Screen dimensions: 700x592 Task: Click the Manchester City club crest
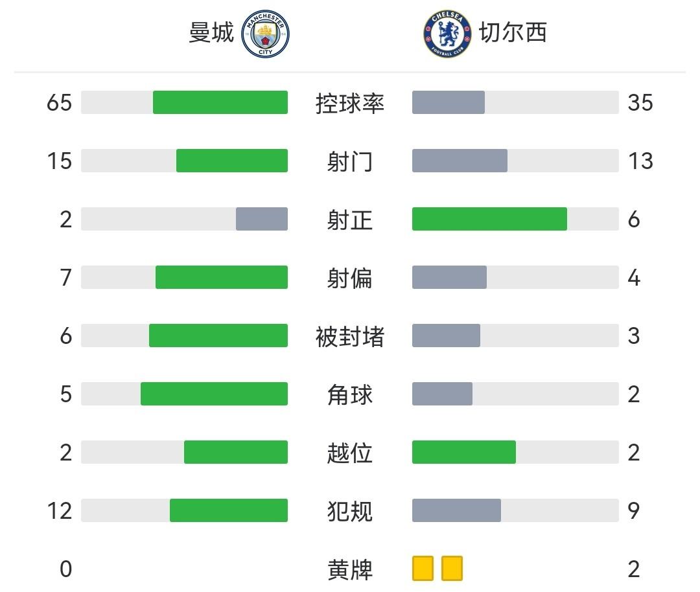tap(265, 34)
